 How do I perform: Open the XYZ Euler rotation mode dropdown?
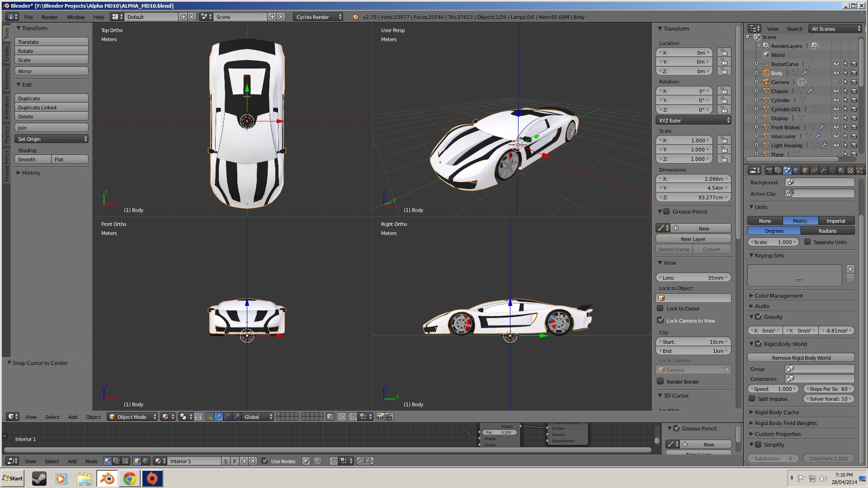point(693,120)
